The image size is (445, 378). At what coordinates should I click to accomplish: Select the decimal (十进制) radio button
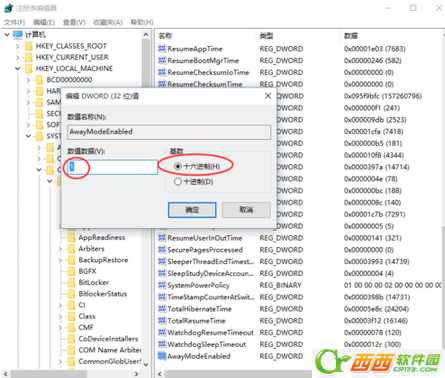pos(178,182)
